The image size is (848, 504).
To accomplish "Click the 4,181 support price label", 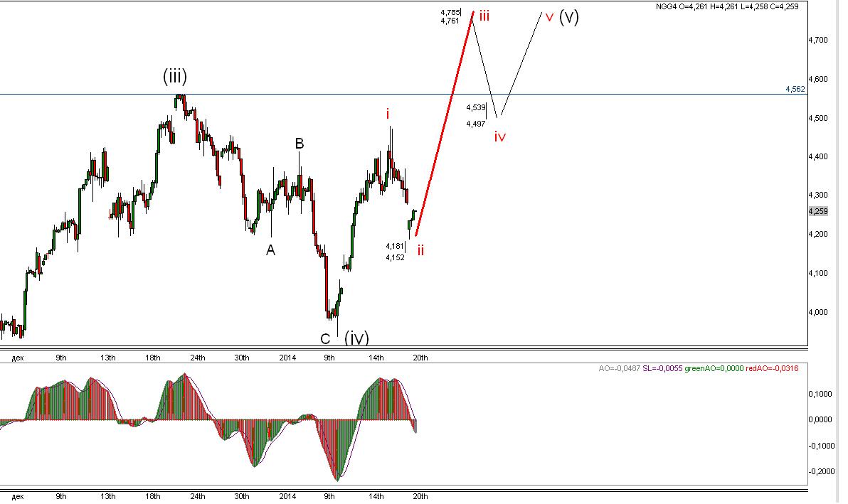I will click(395, 247).
